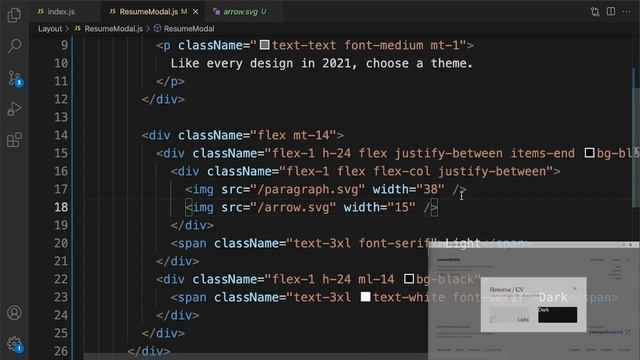The image size is (640, 360).
Task: Switch to the index.js tab
Action: [60, 12]
